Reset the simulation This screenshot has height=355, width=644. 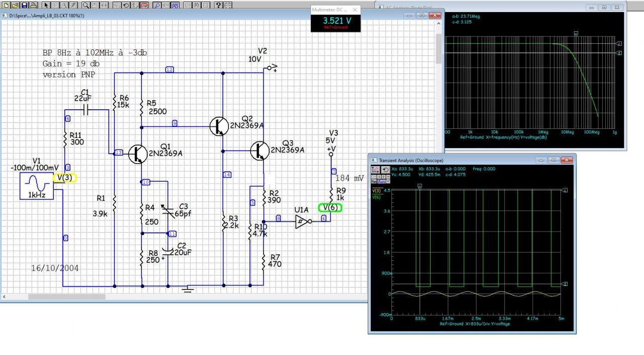point(126,5)
